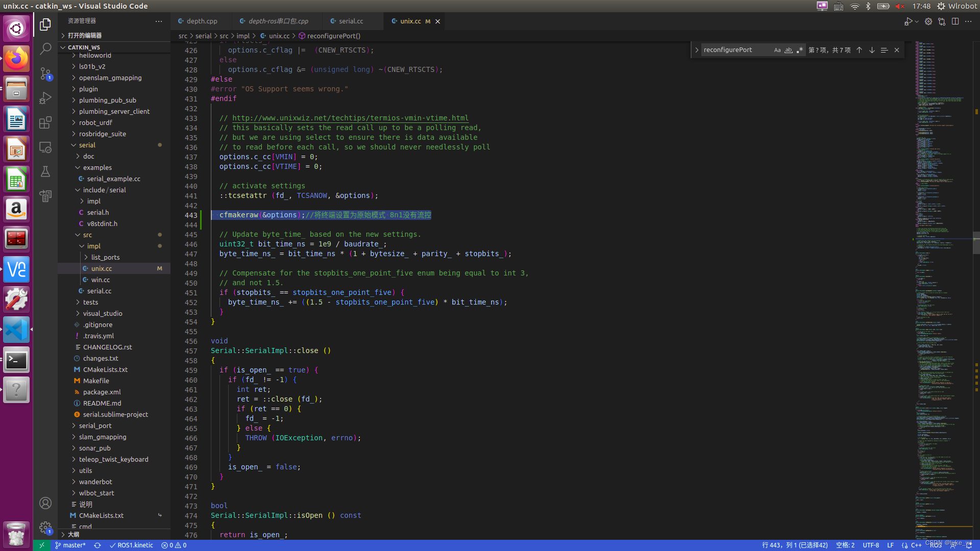980x551 pixels.
Task: Switch to the depth.cpp tab
Action: point(202,21)
